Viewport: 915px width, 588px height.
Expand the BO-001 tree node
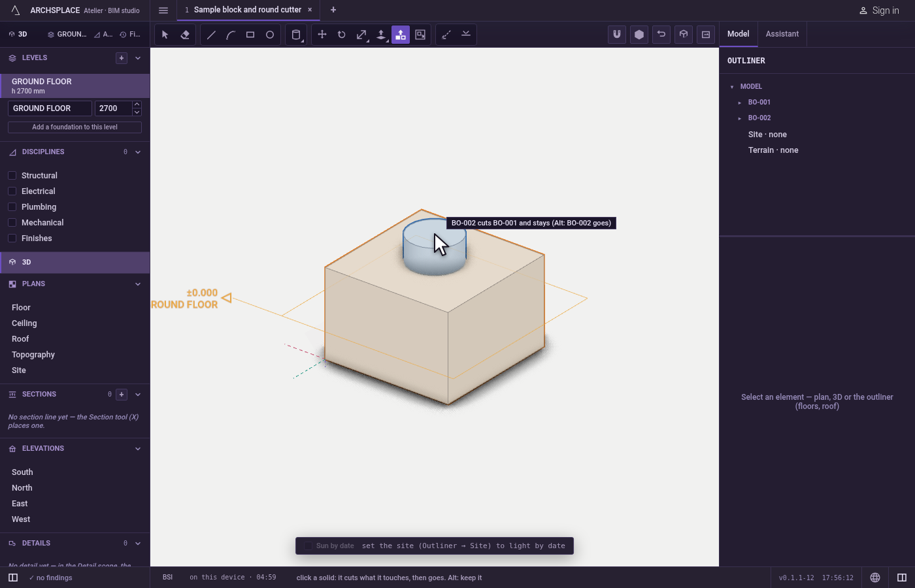click(x=740, y=103)
